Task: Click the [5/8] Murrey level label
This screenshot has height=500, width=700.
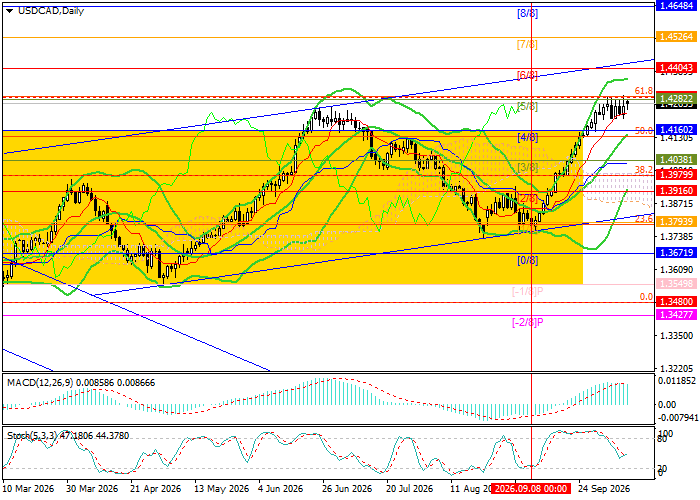Action: (527, 107)
